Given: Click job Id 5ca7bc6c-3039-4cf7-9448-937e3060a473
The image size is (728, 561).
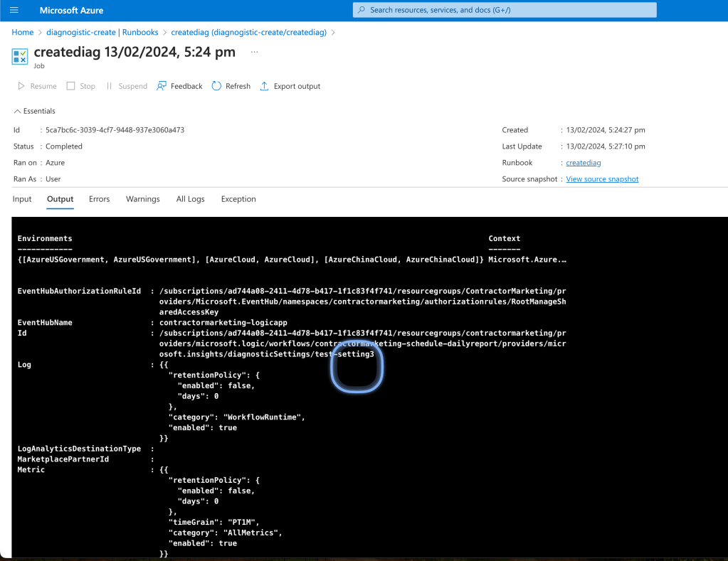Looking at the screenshot, I should 115,130.
